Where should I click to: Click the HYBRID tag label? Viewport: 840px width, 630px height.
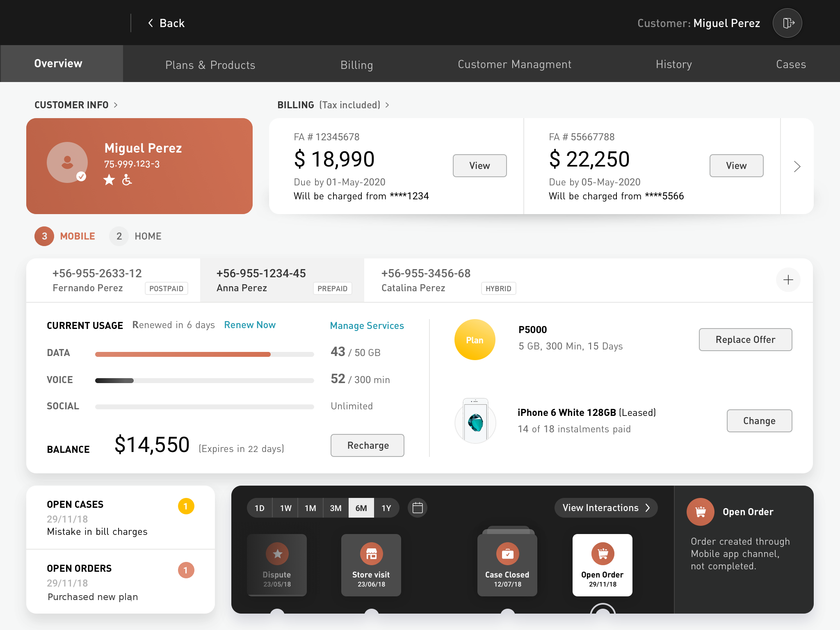[498, 288]
